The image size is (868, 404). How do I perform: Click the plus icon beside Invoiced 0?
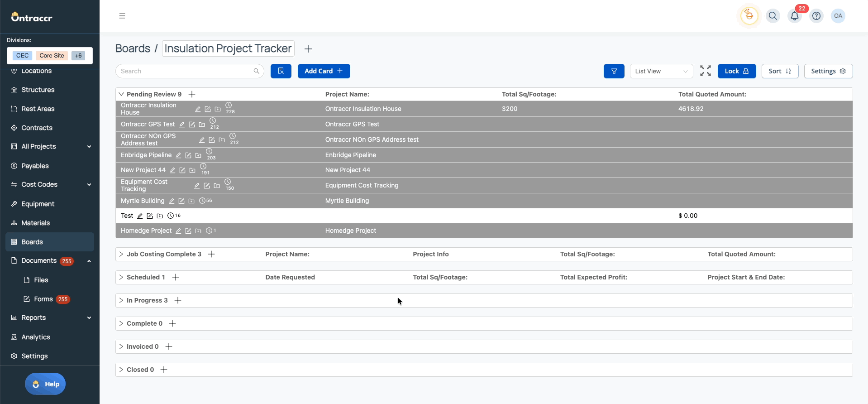[169, 346]
